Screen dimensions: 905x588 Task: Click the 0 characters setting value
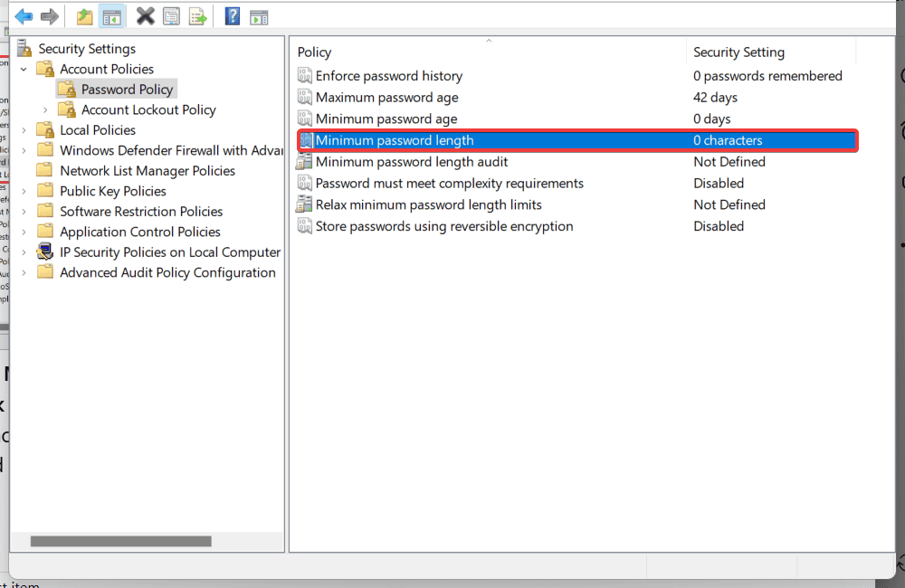(728, 140)
